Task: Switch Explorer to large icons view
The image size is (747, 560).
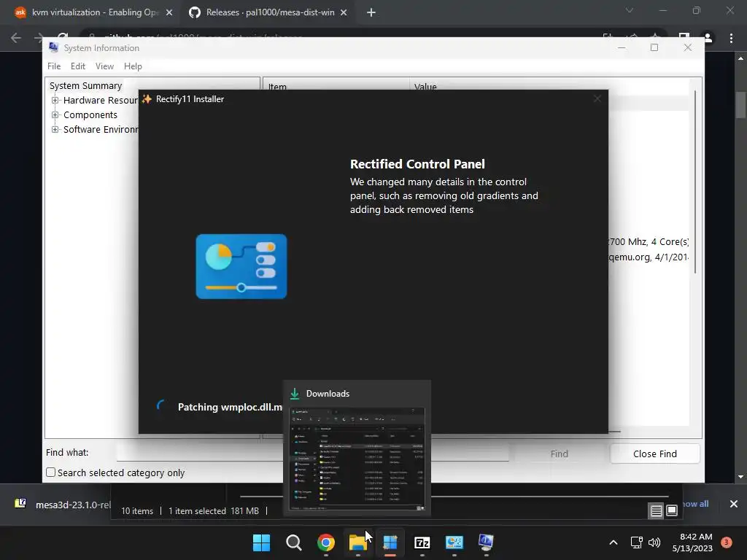Action: 672,511
